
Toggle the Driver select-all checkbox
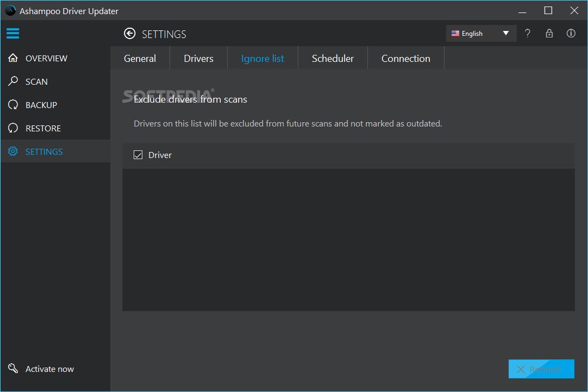click(138, 155)
